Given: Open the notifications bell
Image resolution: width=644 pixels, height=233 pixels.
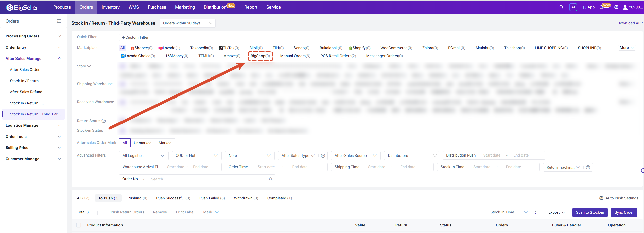Looking at the screenshot, I should pos(601,7).
